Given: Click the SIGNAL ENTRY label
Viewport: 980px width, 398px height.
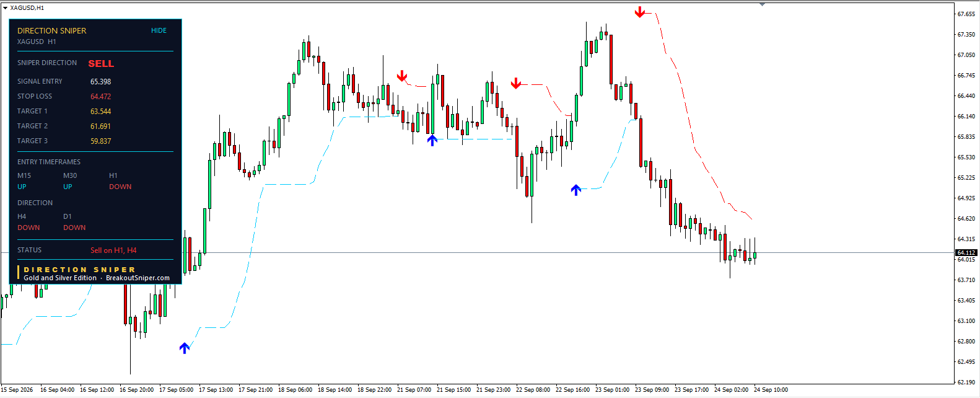Looking at the screenshot, I should point(40,81).
